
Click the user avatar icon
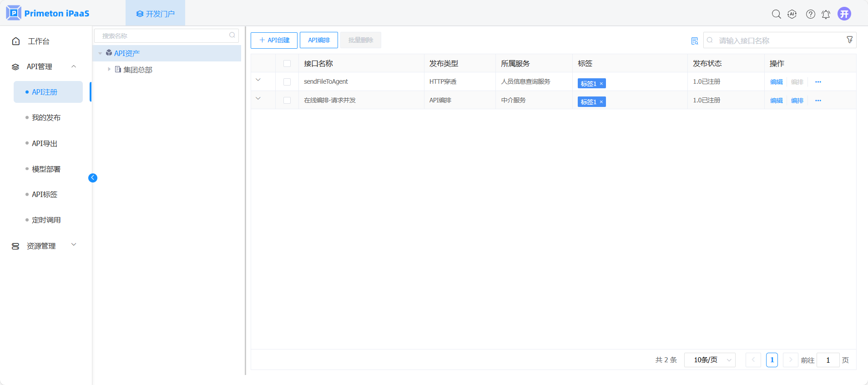(x=844, y=14)
